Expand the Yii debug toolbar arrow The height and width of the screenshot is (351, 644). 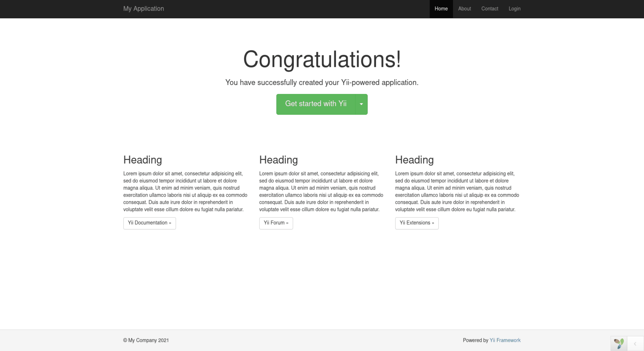click(x=635, y=344)
